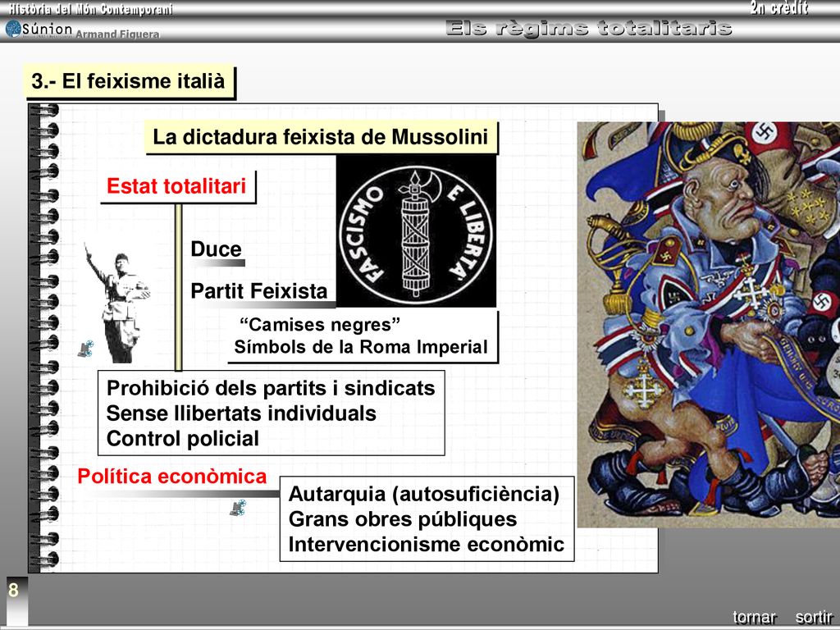Image resolution: width=840 pixels, height=630 pixels.
Task: Open the colorful Mussolini caricature illustration
Action: [x=708, y=325]
